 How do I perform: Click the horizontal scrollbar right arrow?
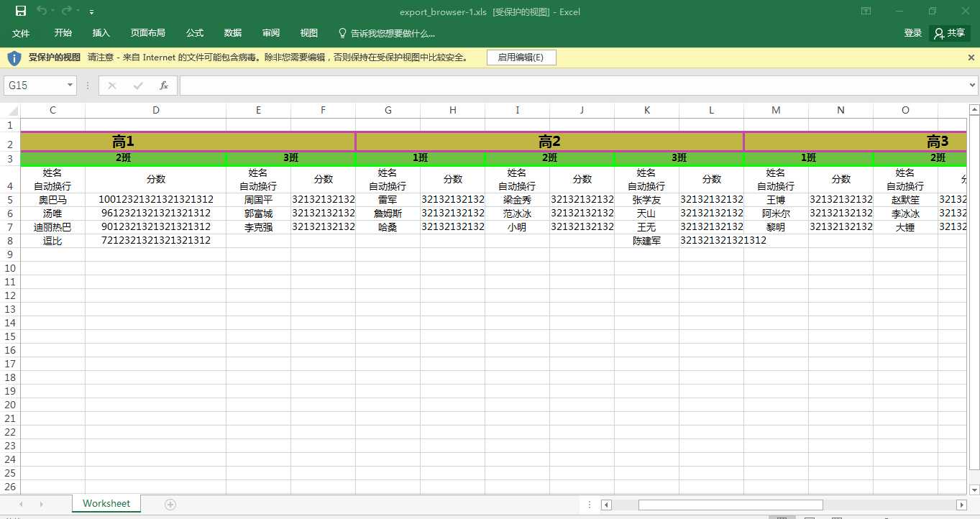pos(961,505)
